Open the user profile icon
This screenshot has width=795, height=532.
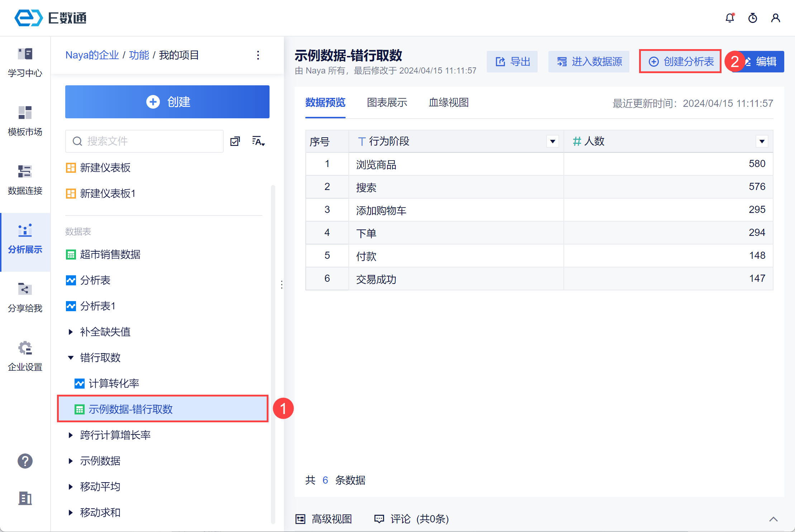pos(776,18)
